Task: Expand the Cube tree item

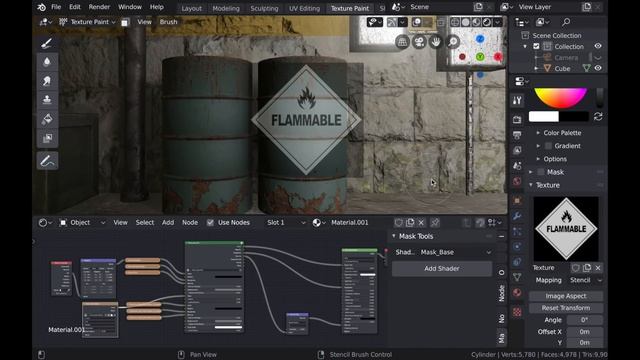Action: click(x=536, y=69)
